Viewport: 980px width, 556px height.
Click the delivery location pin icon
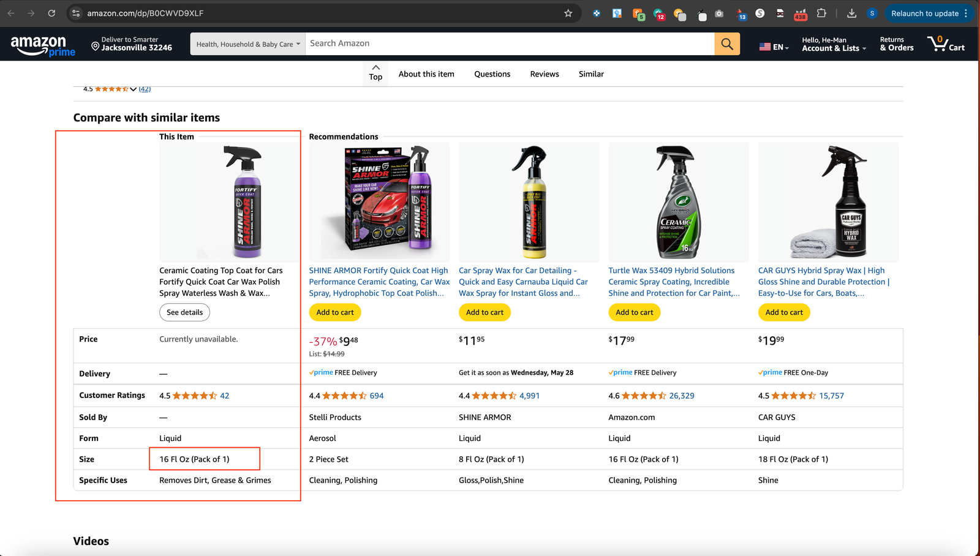95,46
